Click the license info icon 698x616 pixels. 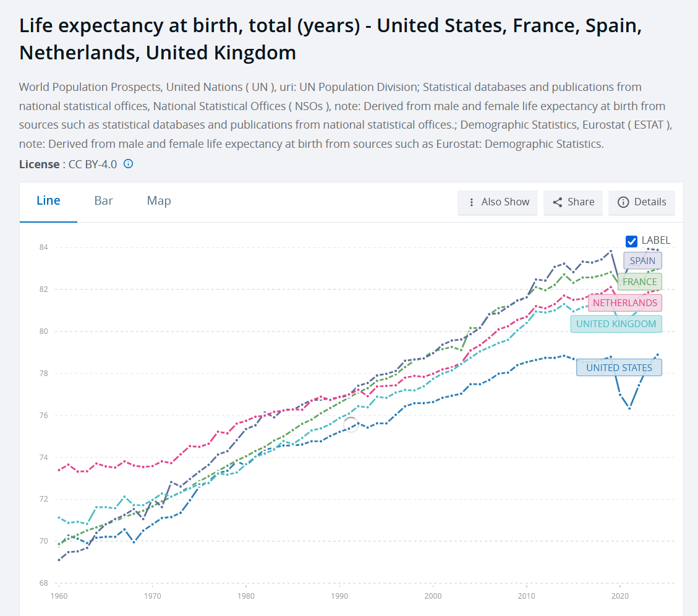(x=128, y=164)
